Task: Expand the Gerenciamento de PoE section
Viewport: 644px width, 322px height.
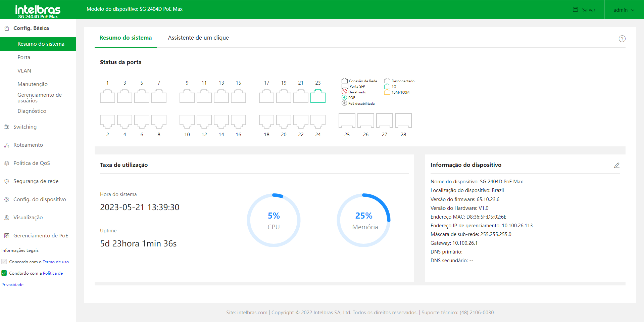Action: pyautogui.click(x=40, y=236)
